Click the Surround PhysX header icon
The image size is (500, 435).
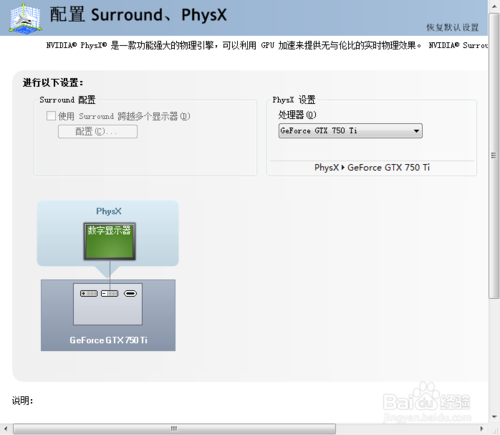pos(26,18)
